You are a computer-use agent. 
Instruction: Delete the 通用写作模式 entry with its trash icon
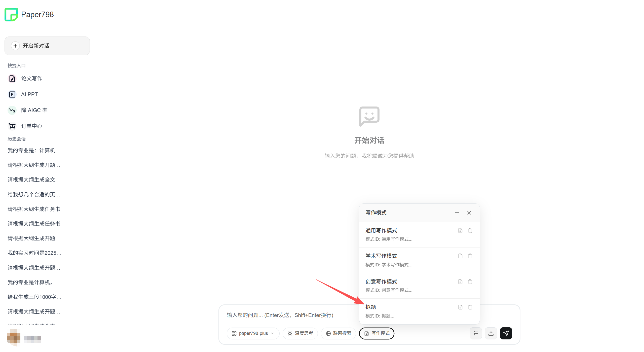(x=470, y=231)
